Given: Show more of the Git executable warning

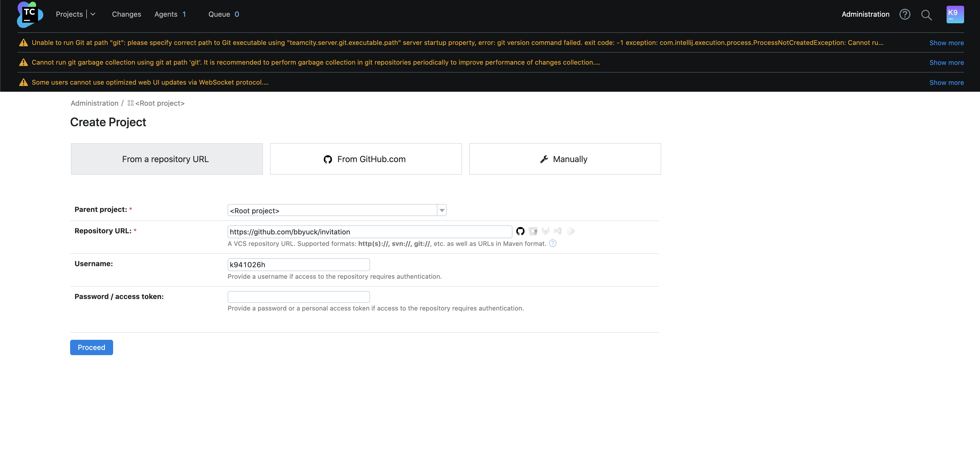Looking at the screenshot, I should 946,43.
